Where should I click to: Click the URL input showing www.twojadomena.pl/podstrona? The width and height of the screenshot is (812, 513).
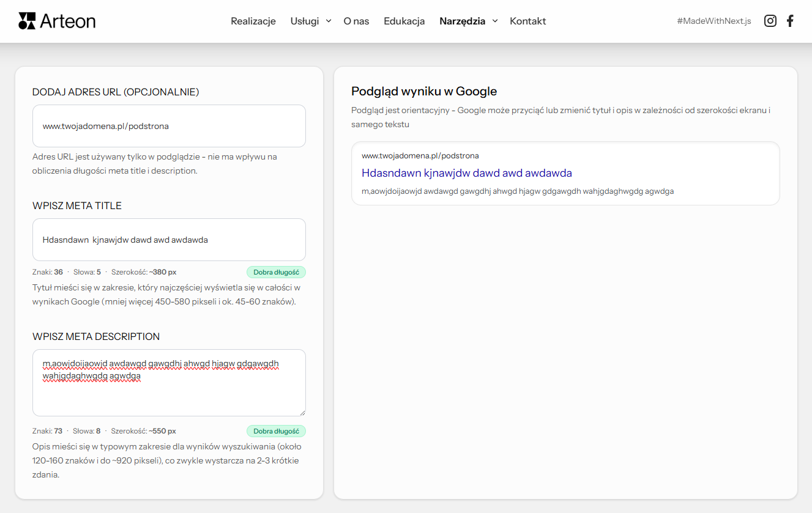click(169, 126)
